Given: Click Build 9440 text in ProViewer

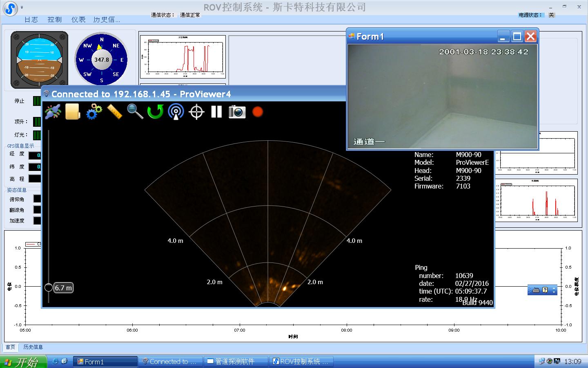Looking at the screenshot, I should [x=477, y=303].
